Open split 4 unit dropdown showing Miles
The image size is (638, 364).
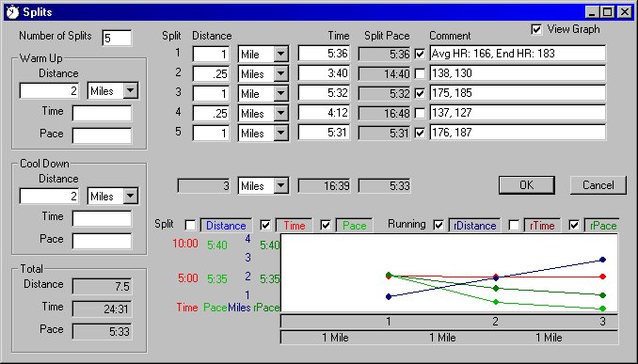280,113
